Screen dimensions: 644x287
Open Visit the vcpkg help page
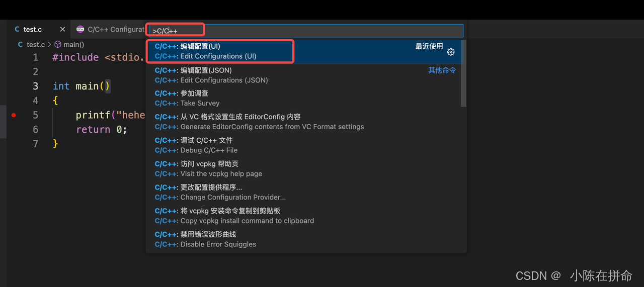coord(303,169)
